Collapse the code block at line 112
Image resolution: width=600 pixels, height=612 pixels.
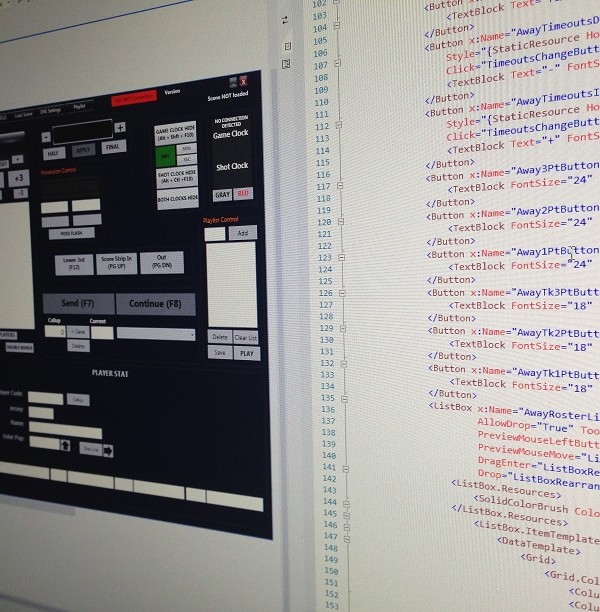[338, 125]
